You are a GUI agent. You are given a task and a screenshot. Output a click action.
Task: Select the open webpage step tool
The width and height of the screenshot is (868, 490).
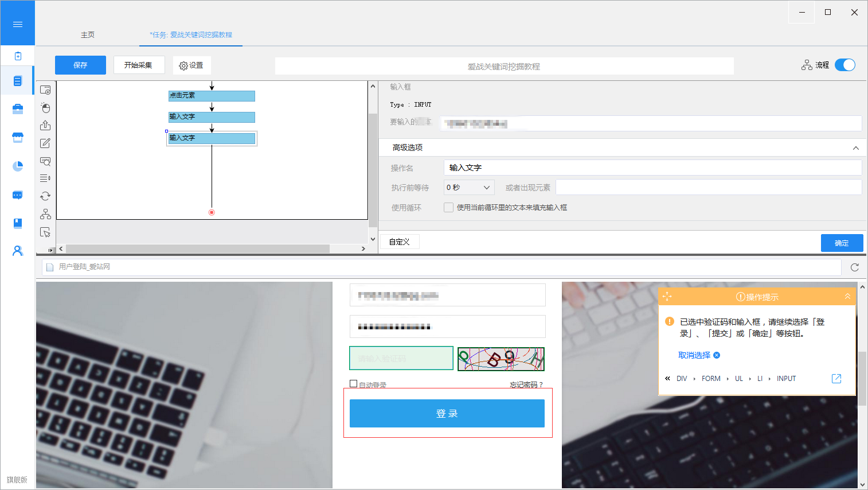click(x=45, y=90)
